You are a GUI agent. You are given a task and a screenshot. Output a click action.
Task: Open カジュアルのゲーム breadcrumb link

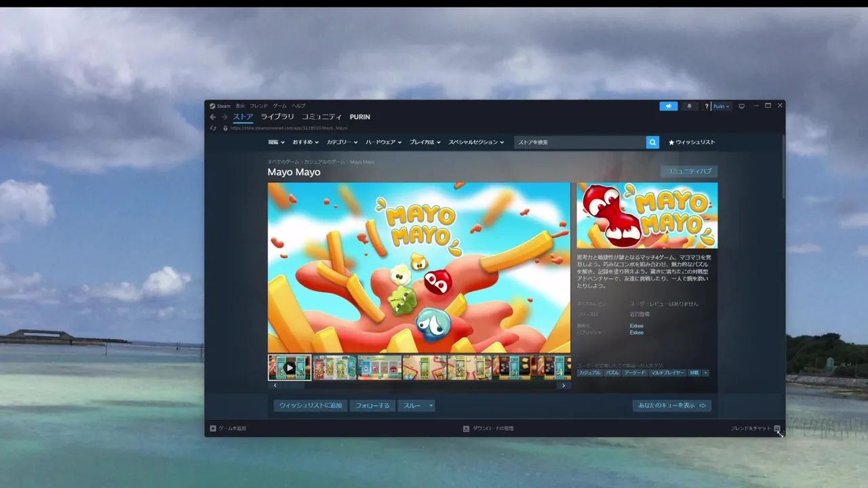[x=324, y=162]
